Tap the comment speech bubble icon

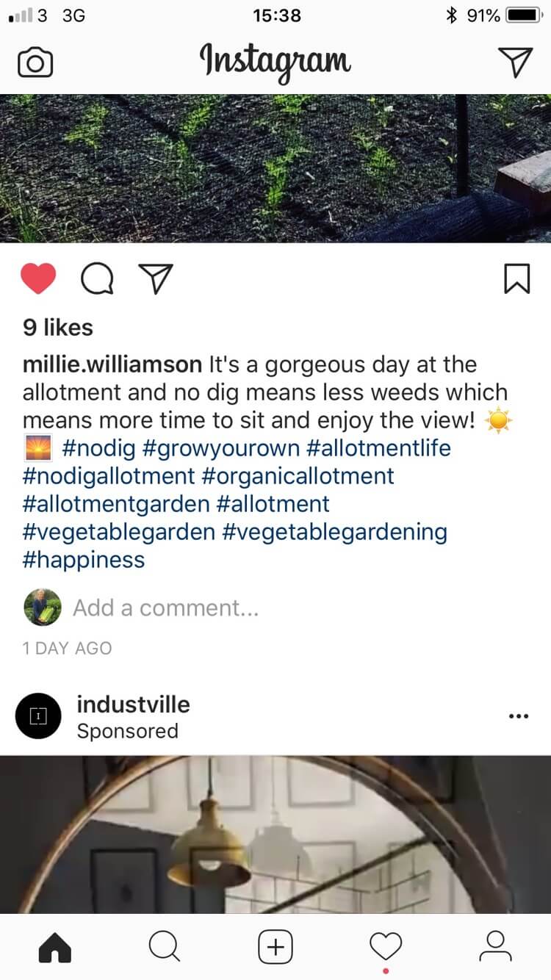coord(97,279)
